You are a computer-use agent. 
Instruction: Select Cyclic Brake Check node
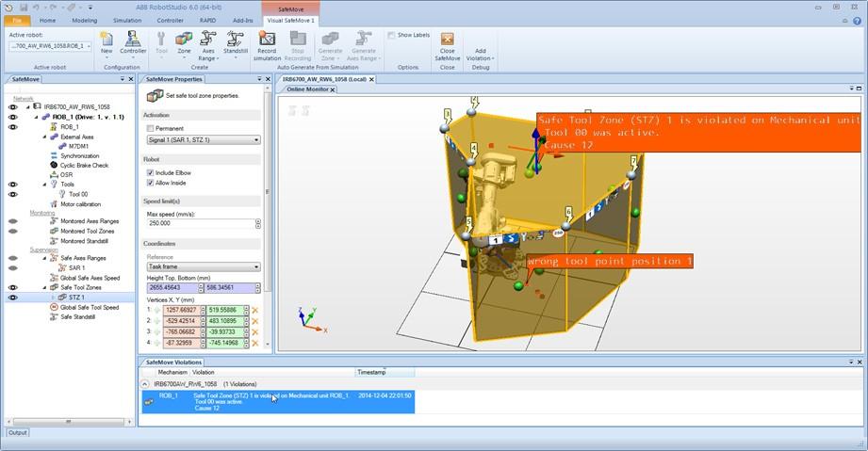[x=84, y=166]
